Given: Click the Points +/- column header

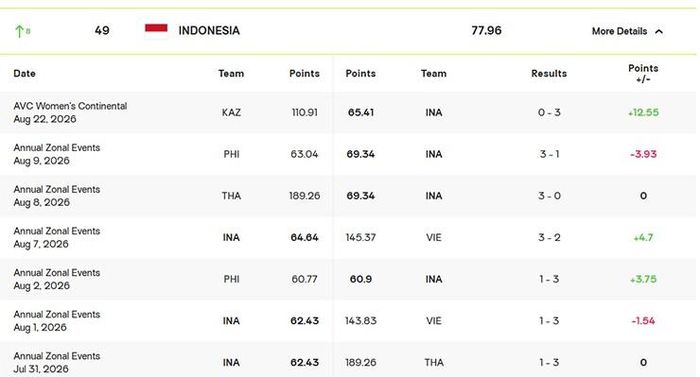Looking at the screenshot, I should point(643,74).
